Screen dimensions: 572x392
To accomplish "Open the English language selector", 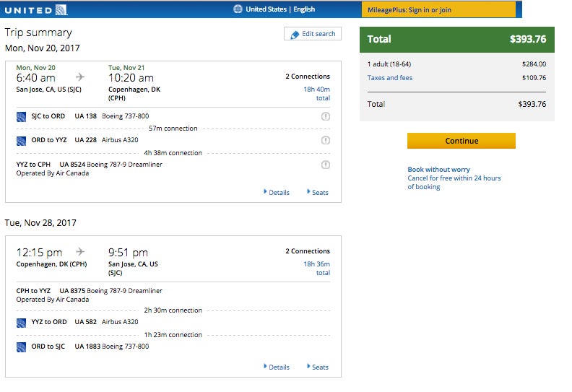I will click(x=304, y=9).
